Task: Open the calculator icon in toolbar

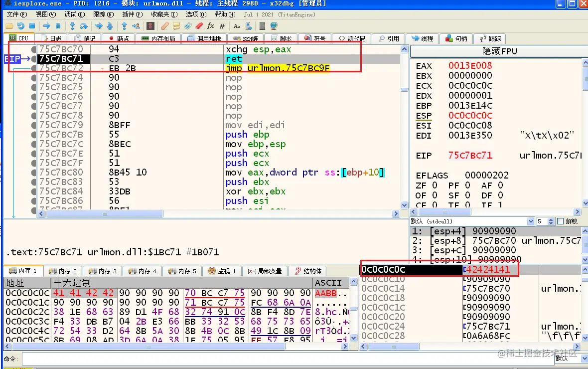Action: click(262, 26)
